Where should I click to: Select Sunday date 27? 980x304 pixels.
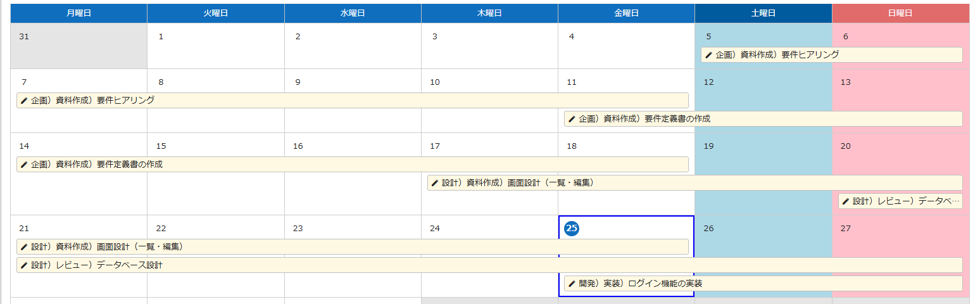click(x=846, y=229)
